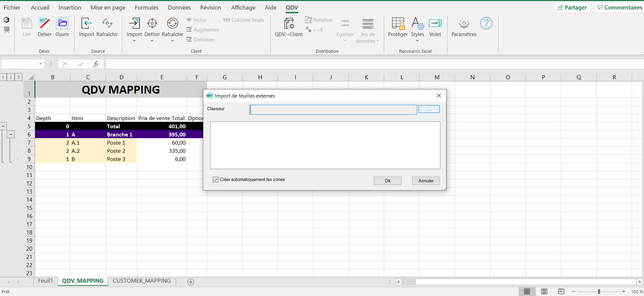This screenshot has height=296, width=644.
Task: Open the Accueil ribbon tab
Action: tap(40, 7)
